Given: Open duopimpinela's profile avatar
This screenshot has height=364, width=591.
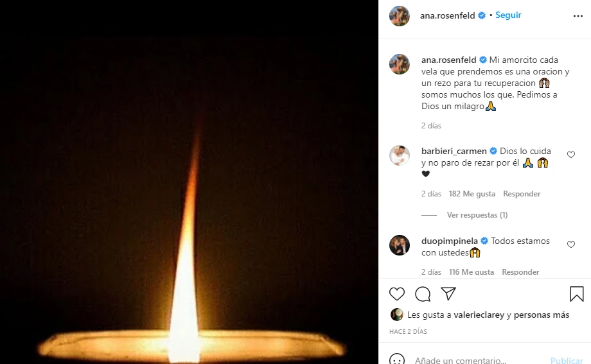Looking at the screenshot, I should (x=400, y=245).
